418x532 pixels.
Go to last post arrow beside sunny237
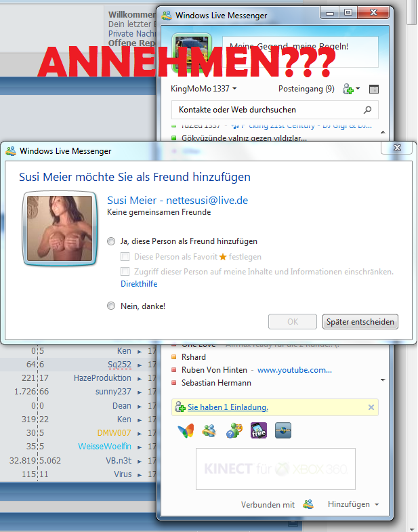140,392
